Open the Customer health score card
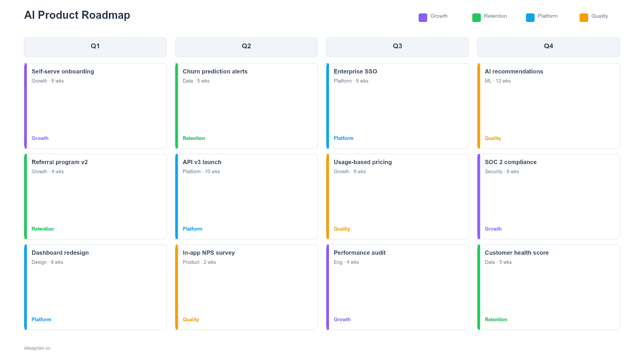 (548, 286)
